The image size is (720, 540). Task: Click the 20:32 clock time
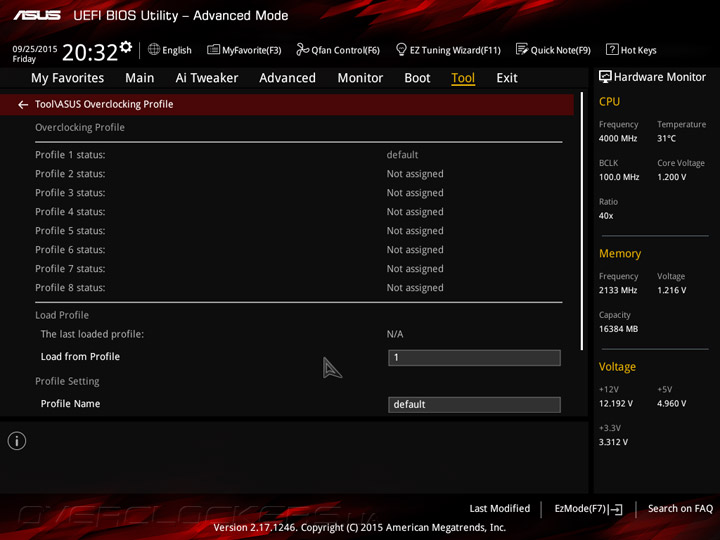click(90, 52)
